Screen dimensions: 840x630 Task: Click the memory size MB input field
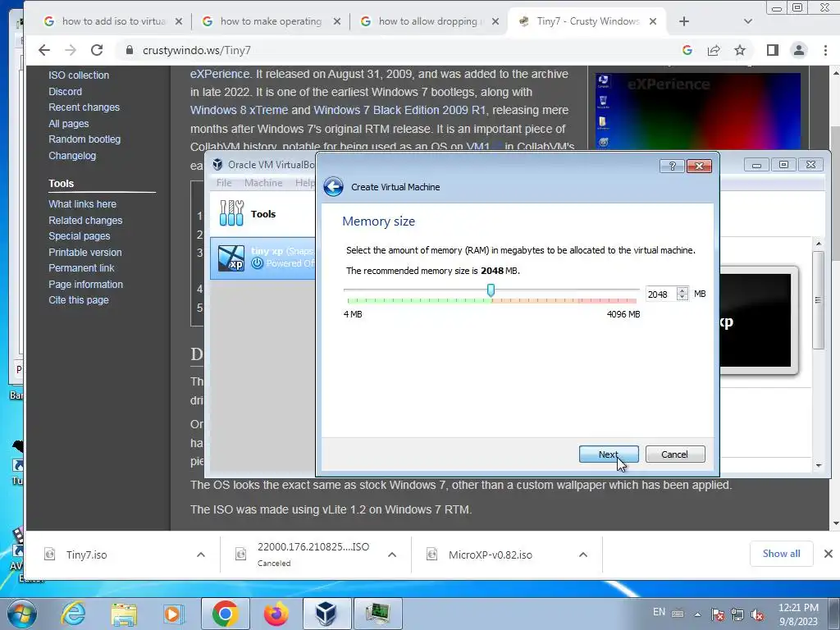coord(661,294)
